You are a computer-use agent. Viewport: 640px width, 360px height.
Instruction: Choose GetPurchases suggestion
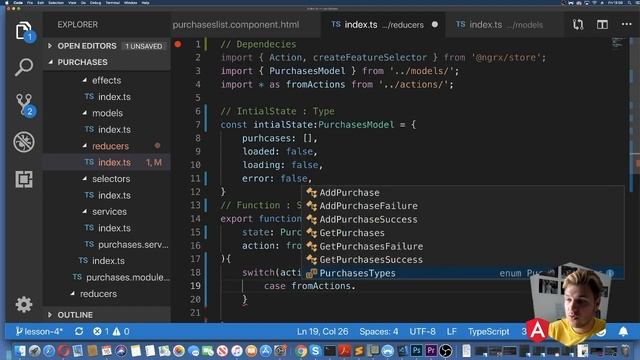pos(462,233)
